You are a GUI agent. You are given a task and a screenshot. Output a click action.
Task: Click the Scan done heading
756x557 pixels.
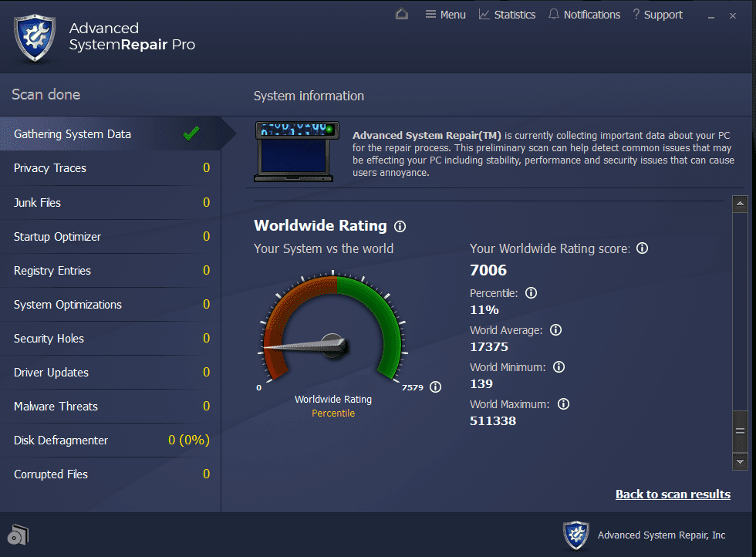[x=46, y=95]
